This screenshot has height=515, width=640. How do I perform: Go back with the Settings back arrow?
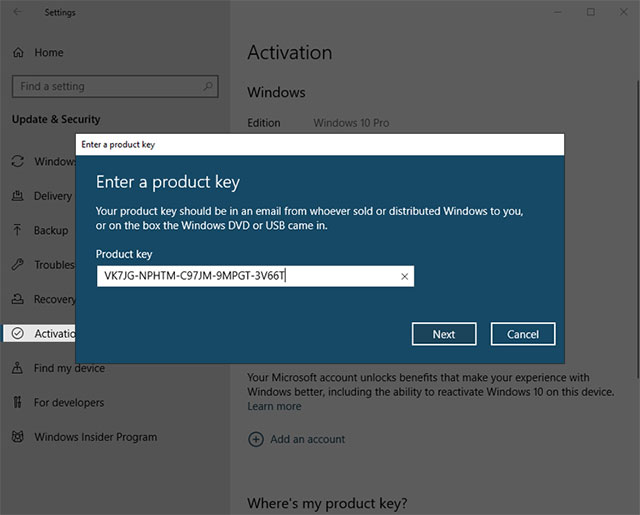pyautogui.click(x=17, y=12)
